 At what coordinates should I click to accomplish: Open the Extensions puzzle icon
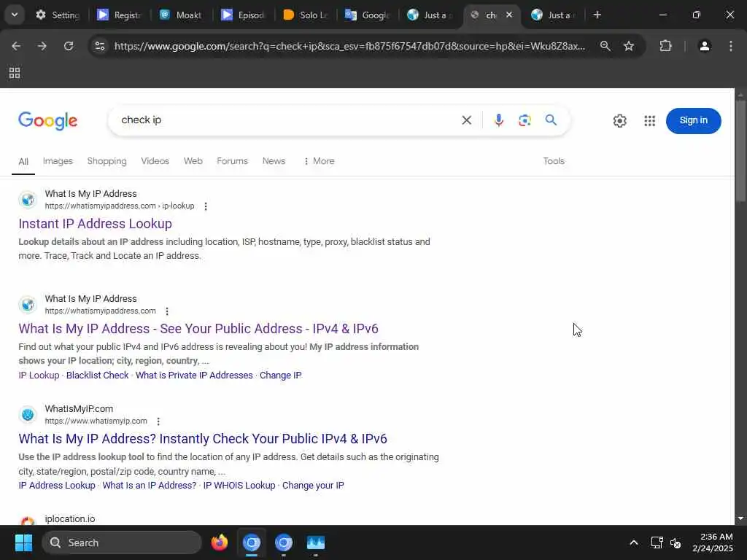[x=665, y=46]
